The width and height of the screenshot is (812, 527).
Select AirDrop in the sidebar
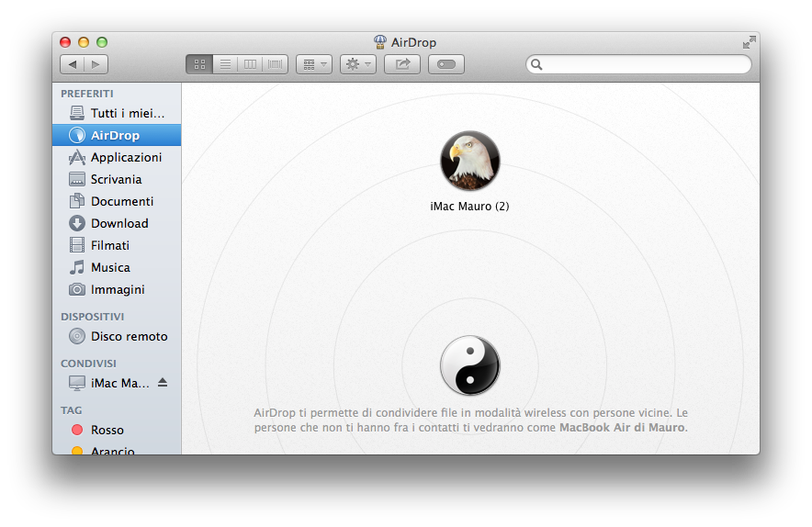coord(117,135)
